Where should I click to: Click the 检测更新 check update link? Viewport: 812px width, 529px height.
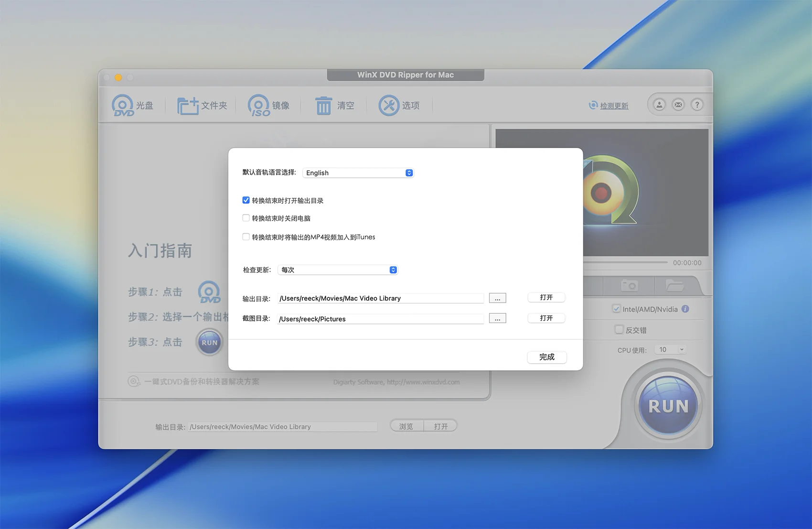click(614, 106)
